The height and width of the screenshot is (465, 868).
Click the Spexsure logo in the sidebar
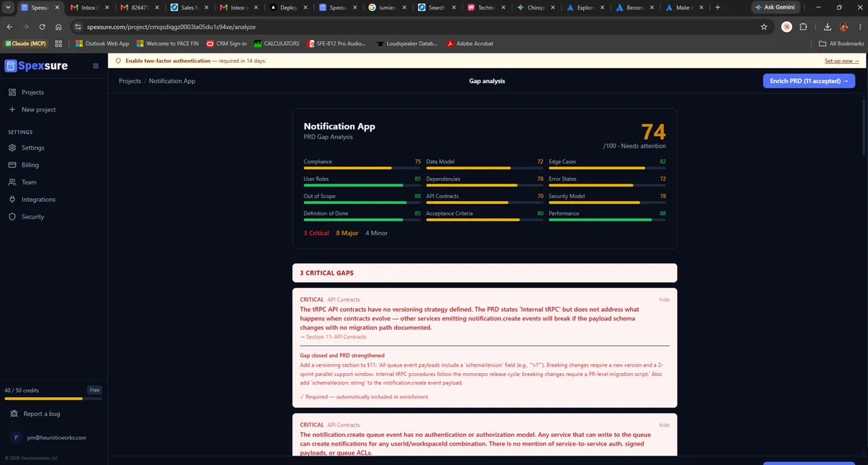36,66
